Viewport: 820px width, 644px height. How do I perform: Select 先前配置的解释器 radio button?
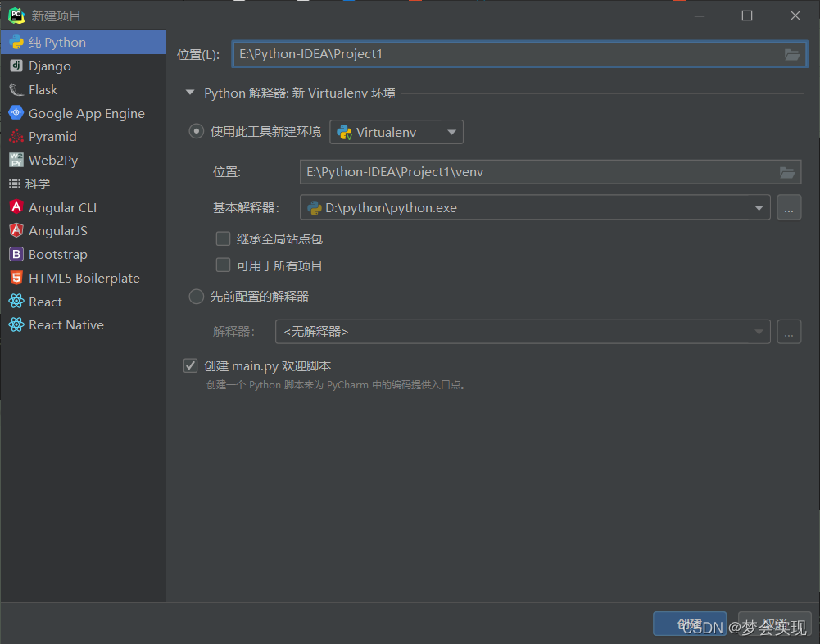point(196,297)
